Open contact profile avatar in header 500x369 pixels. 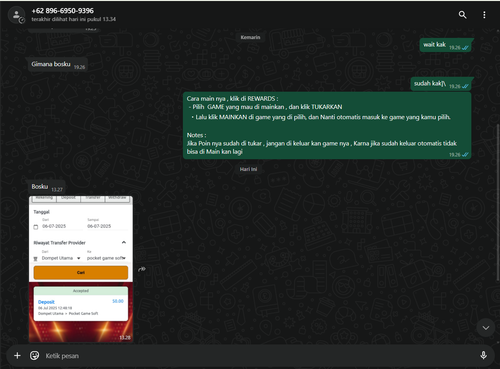coord(16,15)
